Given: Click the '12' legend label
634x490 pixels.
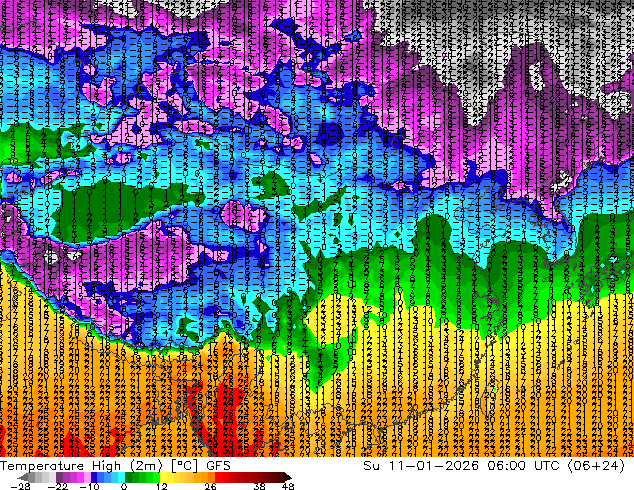Looking at the screenshot, I should [162, 486].
